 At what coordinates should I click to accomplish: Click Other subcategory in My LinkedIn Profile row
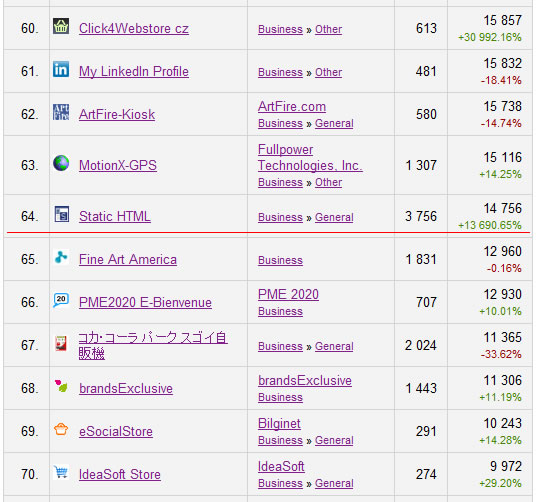[329, 72]
